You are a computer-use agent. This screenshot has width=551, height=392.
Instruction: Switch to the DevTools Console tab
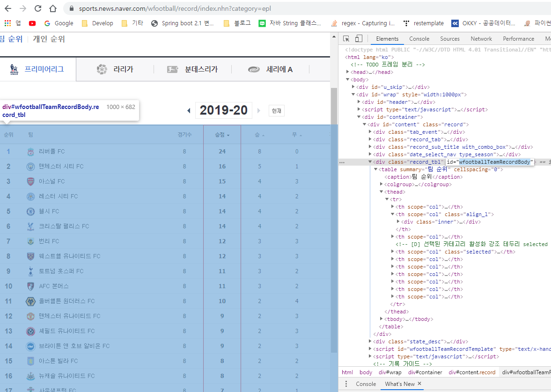pos(419,39)
